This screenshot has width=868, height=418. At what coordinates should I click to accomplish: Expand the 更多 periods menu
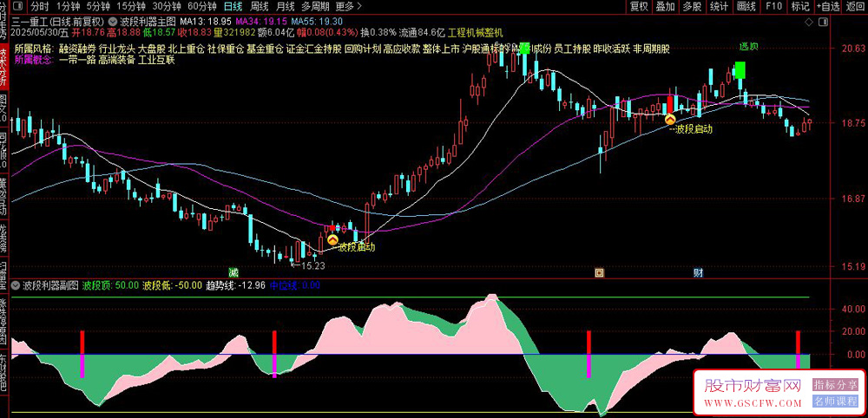pyautogui.click(x=349, y=7)
